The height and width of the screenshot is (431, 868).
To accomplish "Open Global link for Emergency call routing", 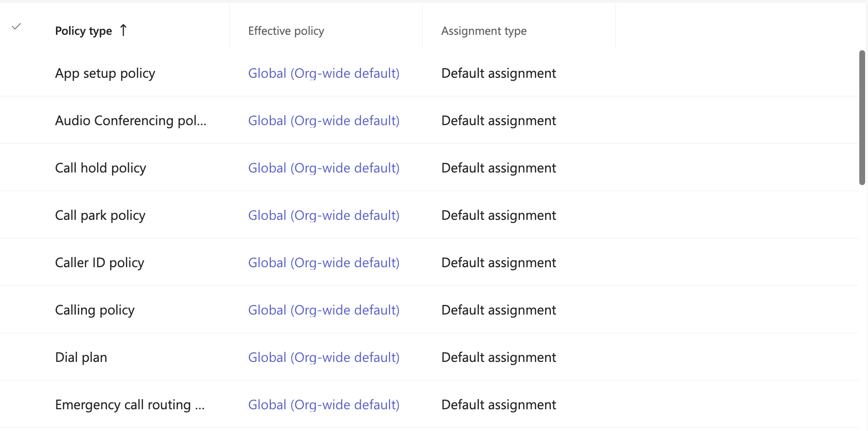I will pos(323,404).
